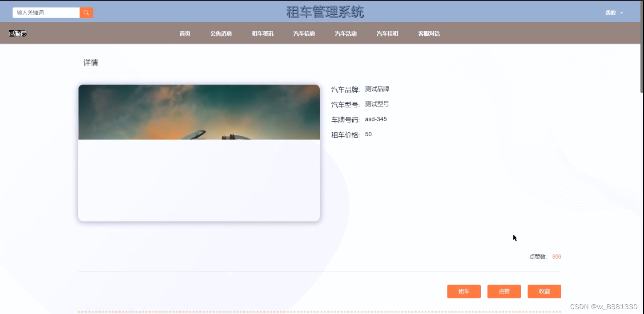Open the 汽车挂租 nav item
The image size is (644, 314).
tap(387, 33)
